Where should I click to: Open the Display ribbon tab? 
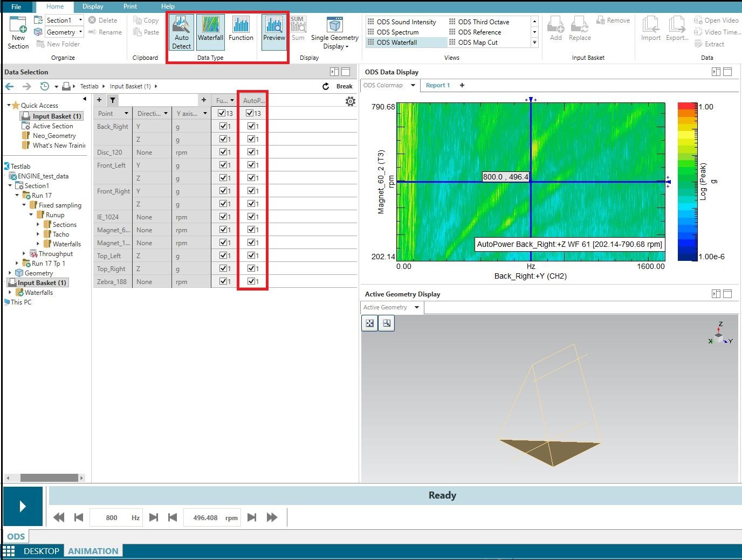point(93,6)
